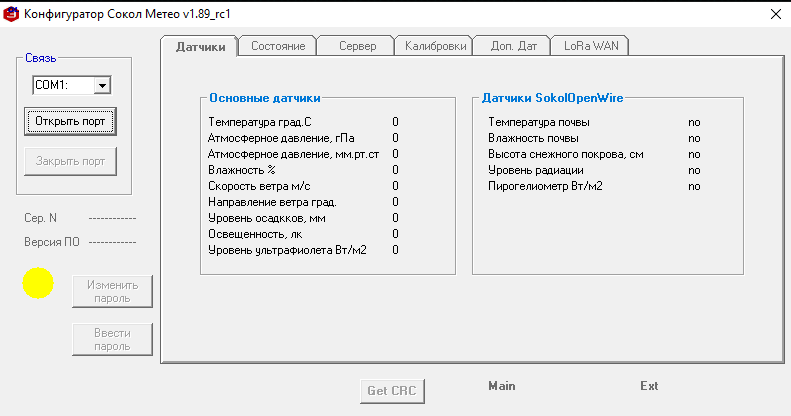Click the Атмосферное давление, мм.рт.ст label
791x416 pixels.
tap(294, 154)
